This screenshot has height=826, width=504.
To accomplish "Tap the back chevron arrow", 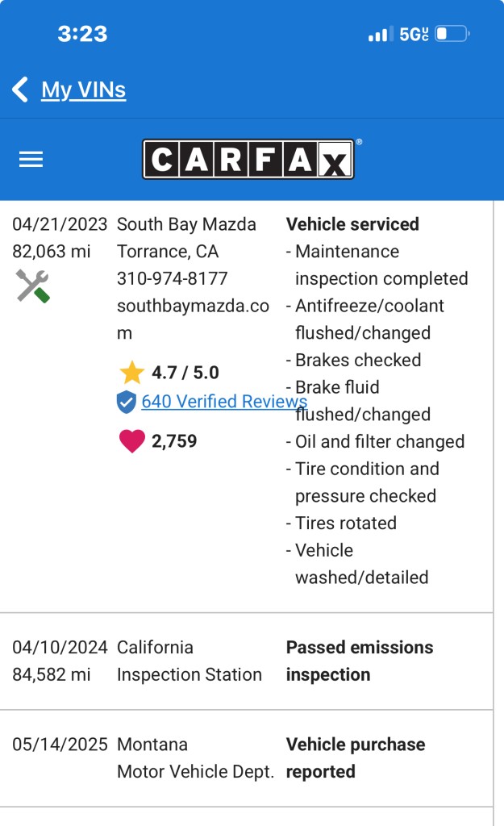I will (x=20, y=90).
